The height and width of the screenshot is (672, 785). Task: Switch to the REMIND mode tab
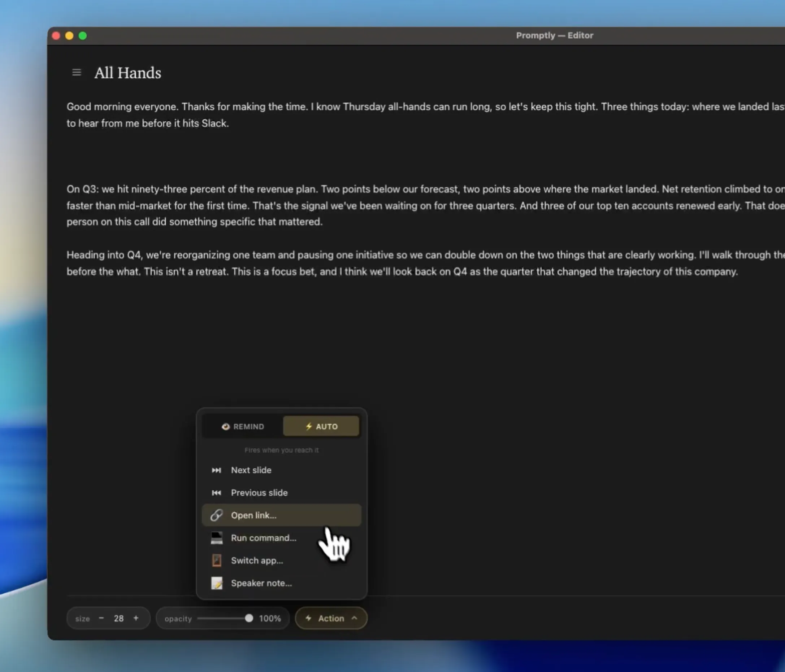243,426
